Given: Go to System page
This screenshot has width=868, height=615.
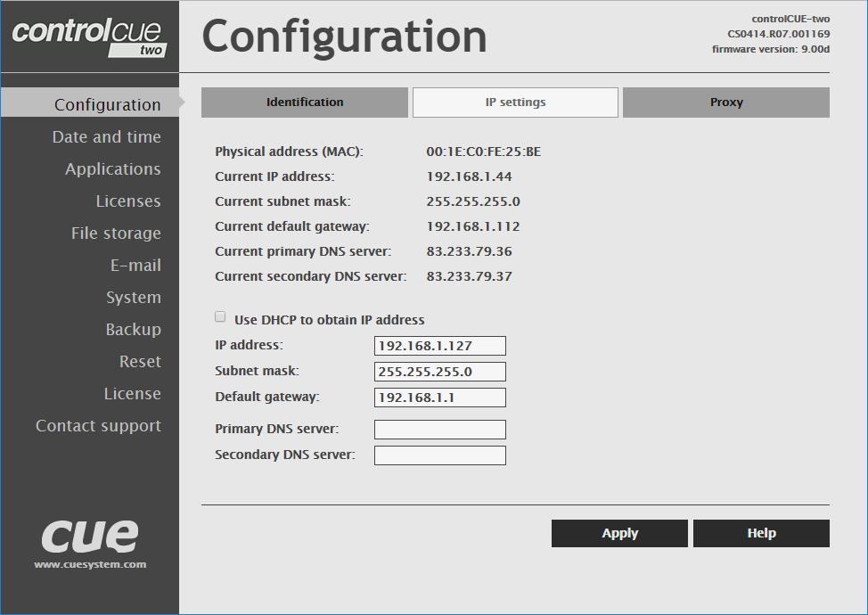Looking at the screenshot, I should point(134,298).
